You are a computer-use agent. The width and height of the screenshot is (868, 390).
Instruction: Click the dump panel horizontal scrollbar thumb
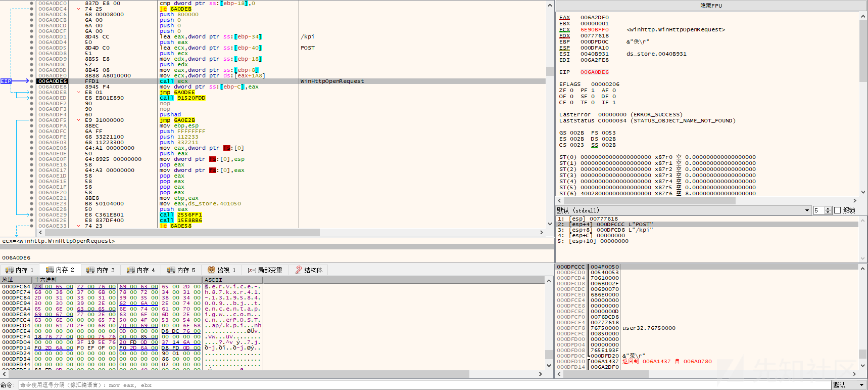point(238,374)
